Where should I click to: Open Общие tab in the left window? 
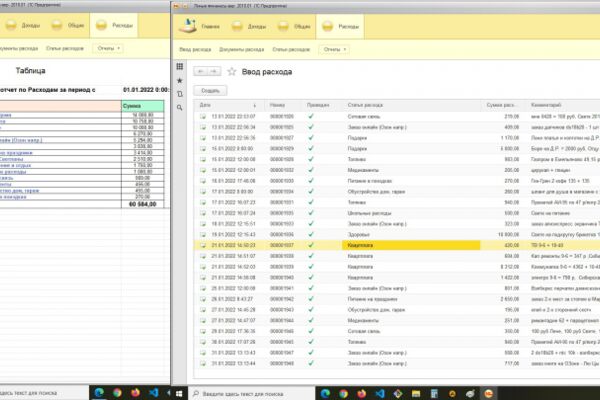click(68, 25)
